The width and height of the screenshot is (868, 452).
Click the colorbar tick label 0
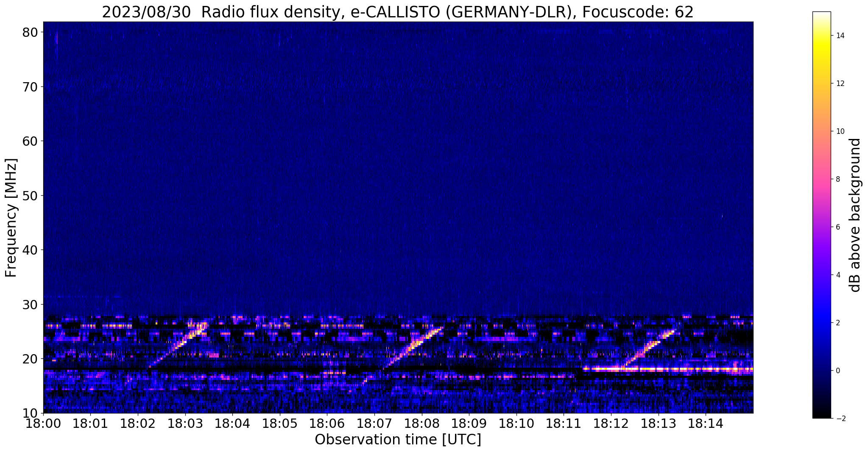837,371
